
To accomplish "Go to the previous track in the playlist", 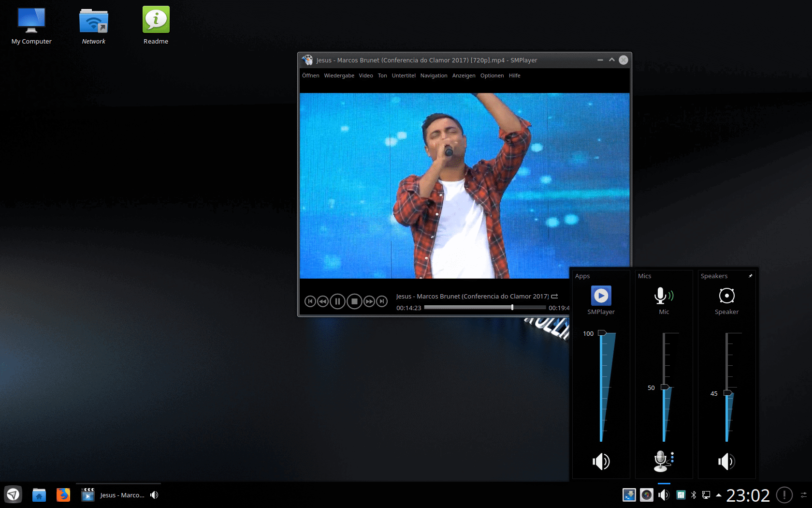I will click(x=310, y=301).
